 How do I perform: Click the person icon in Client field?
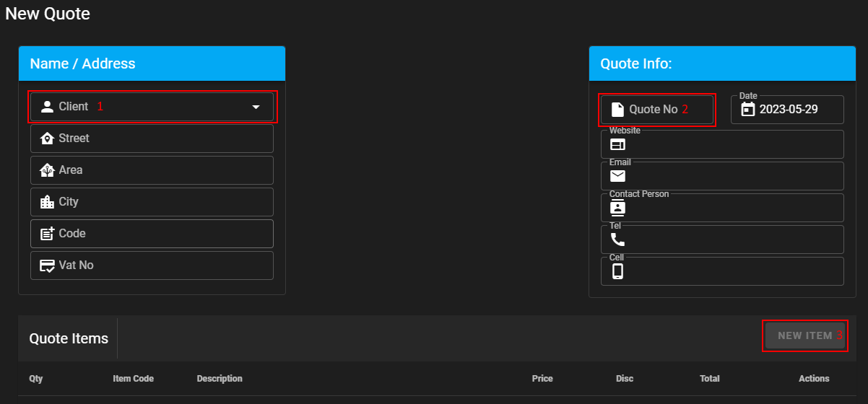48,107
